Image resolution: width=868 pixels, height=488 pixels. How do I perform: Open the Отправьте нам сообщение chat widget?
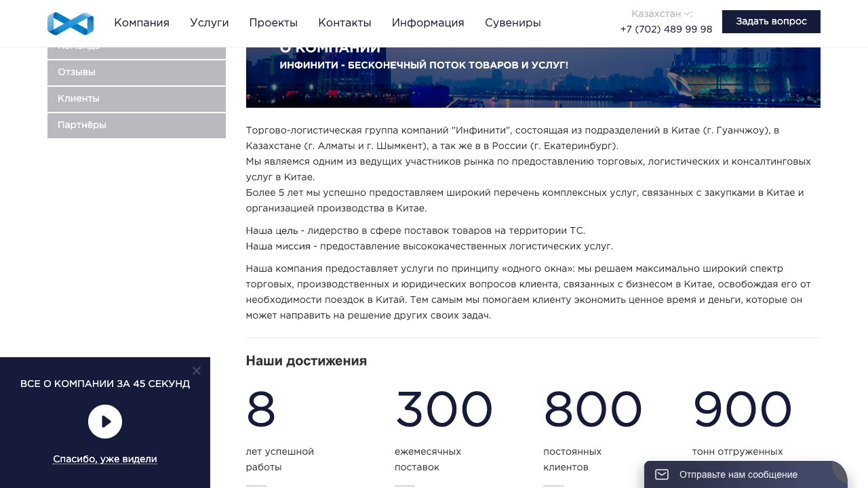pos(746,474)
